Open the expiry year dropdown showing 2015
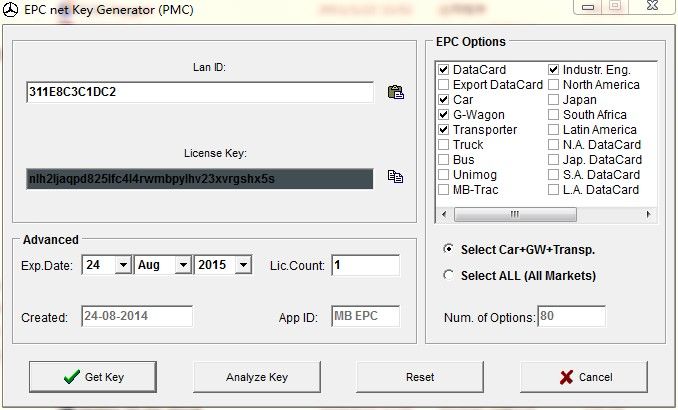 click(243, 265)
